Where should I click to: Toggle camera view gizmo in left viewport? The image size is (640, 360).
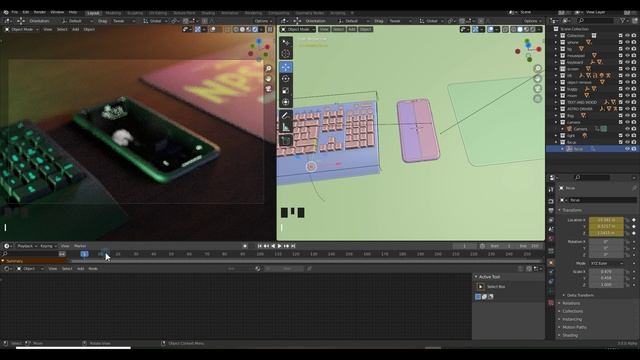[268, 89]
